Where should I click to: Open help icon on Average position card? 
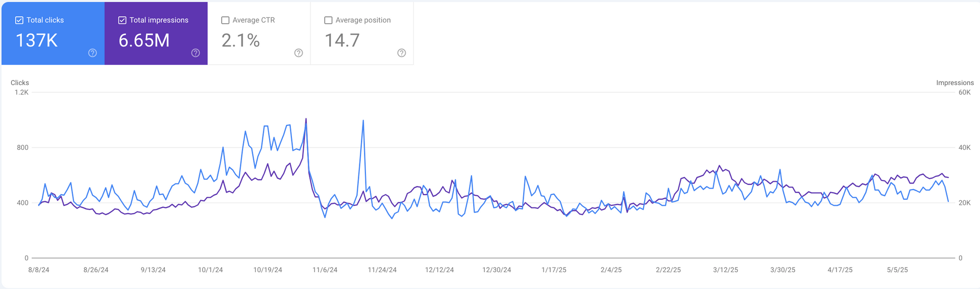coord(402,53)
